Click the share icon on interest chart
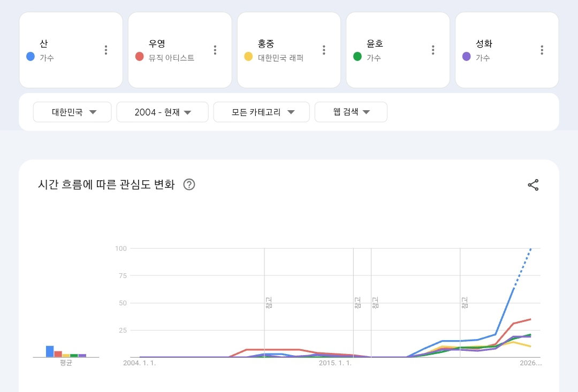This screenshot has width=578, height=392. pyautogui.click(x=533, y=185)
